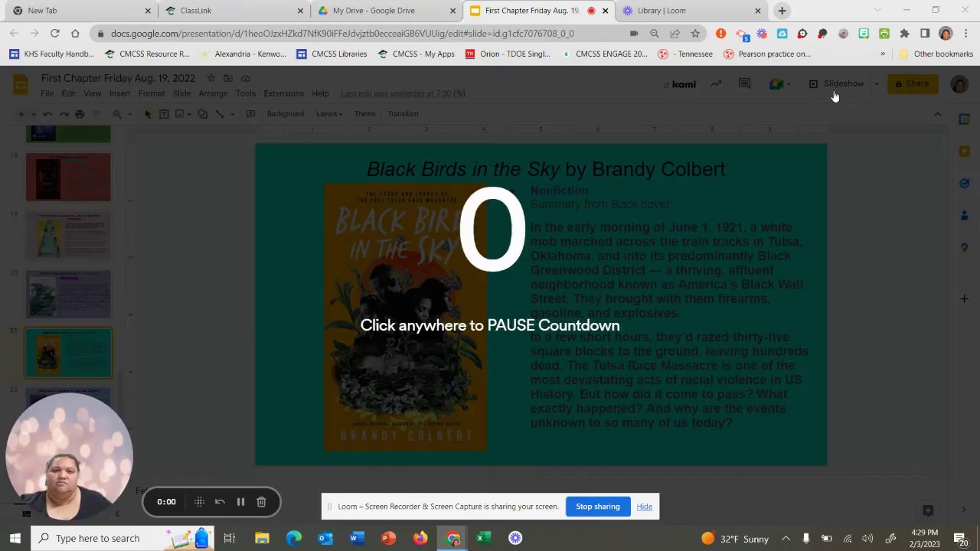Open the Share dialog
Screen dimensions: 980x551
pyautogui.click(x=912, y=84)
